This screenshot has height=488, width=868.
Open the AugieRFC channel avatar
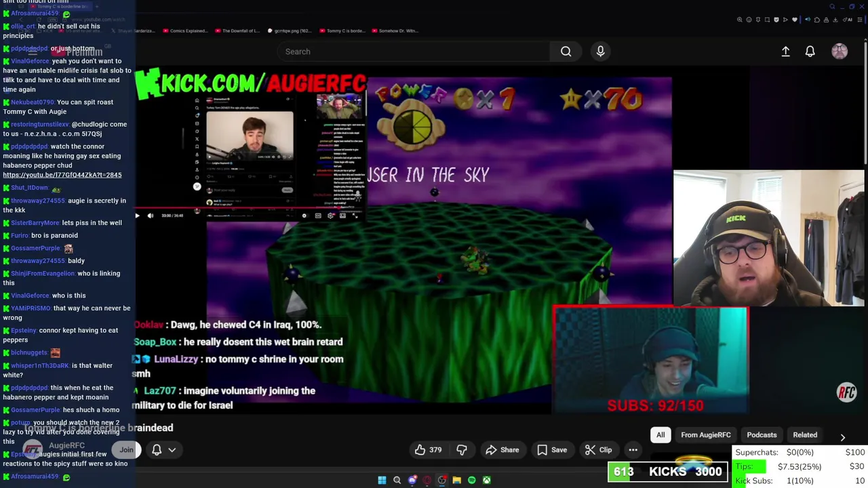pos(33,450)
